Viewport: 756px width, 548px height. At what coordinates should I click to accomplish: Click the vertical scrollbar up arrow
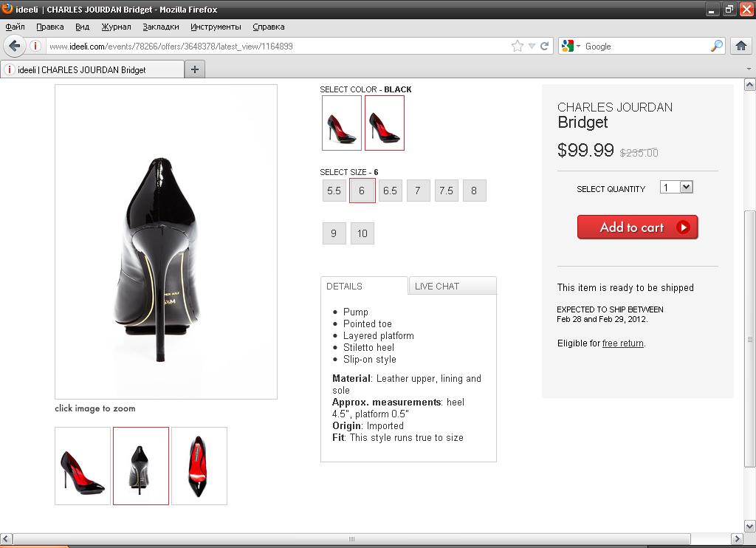(x=750, y=85)
